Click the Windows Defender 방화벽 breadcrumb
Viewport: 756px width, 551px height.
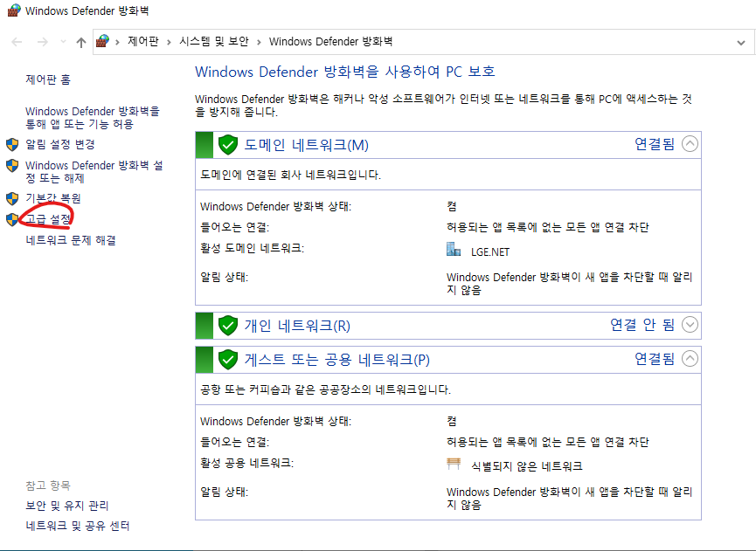pos(330,41)
